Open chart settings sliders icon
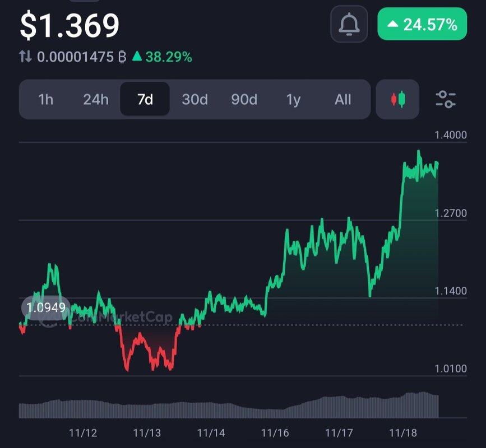The image size is (486, 448). tap(446, 100)
